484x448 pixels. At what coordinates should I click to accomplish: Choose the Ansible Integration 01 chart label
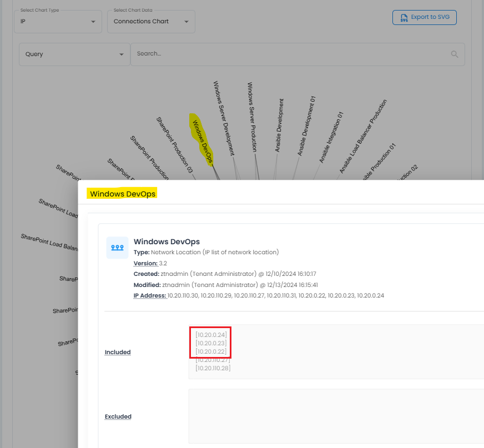coord(331,137)
